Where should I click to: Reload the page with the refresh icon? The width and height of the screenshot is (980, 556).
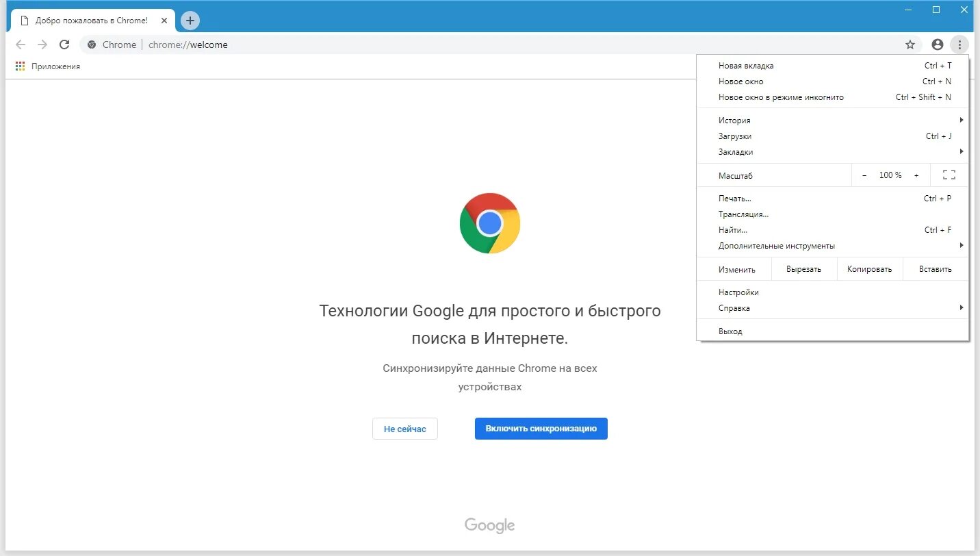(64, 45)
